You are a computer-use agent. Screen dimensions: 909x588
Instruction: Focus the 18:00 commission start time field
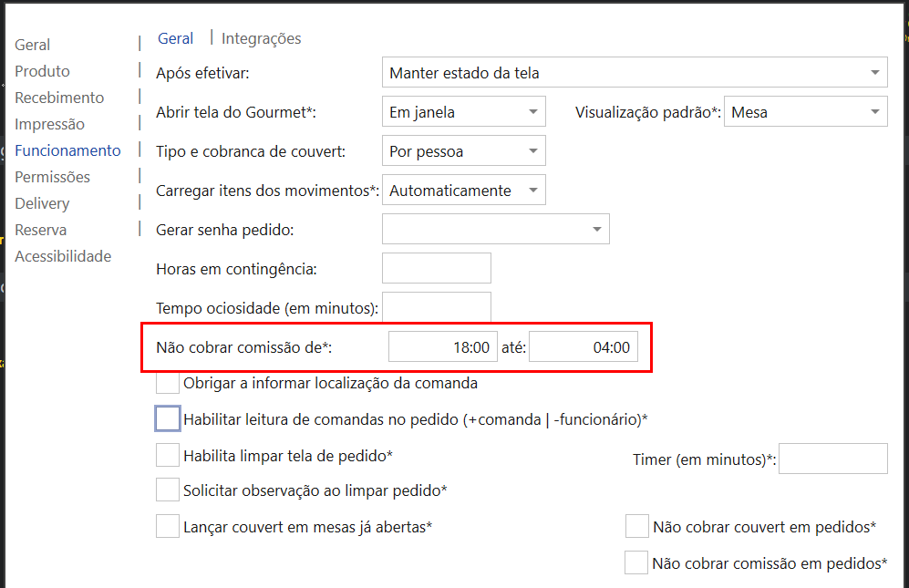click(443, 347)
